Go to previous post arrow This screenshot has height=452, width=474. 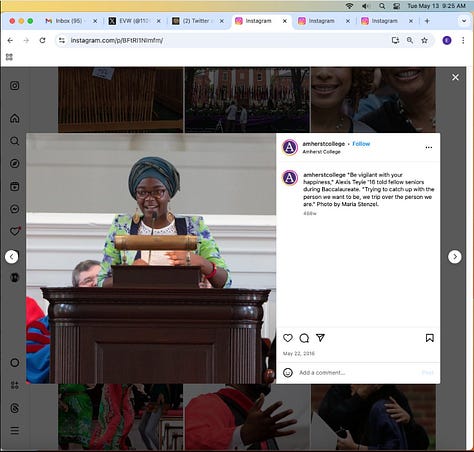[12, 257]
